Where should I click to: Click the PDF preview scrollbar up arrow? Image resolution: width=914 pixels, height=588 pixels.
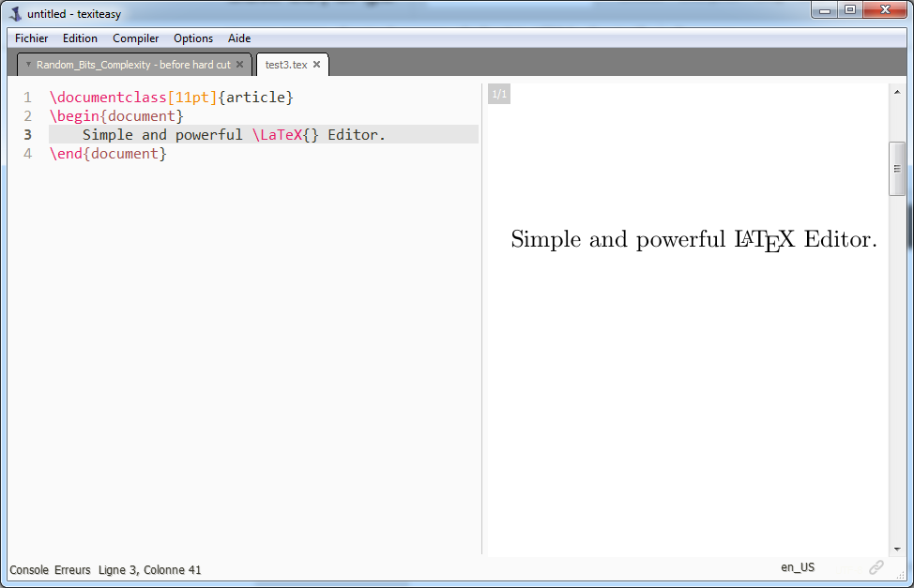(897, 92)
